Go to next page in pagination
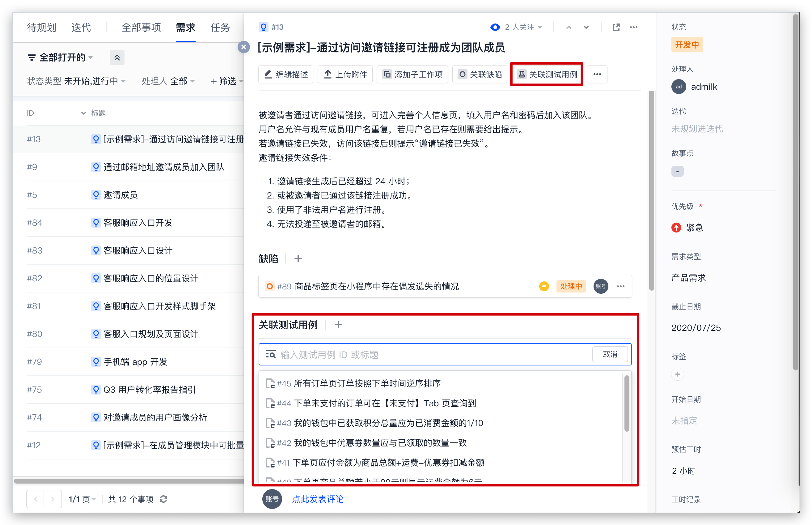The width and height of the screenshot is (812, 525). click(x=53, y=499)
